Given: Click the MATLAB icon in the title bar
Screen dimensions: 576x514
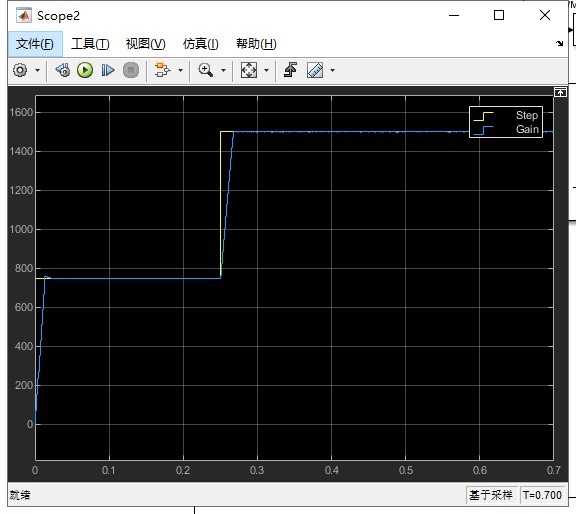Looking at the screenshot, I should tap(24, 16).
